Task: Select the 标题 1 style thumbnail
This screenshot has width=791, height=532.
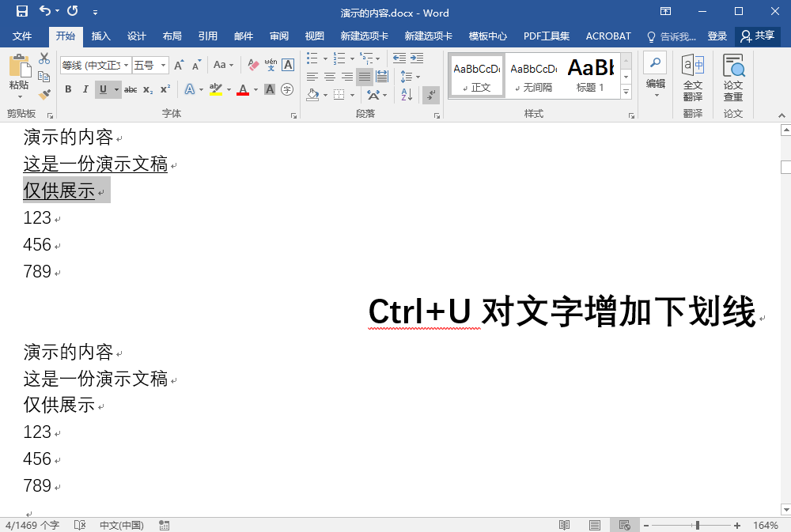Action: pyautogui.click(x=590, y=76)
